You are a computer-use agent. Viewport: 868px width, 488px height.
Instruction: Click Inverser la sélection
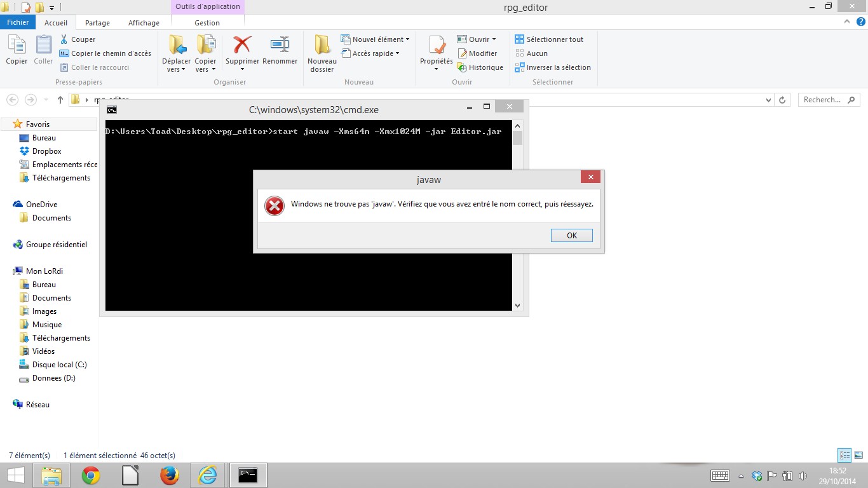coord(553,67)
